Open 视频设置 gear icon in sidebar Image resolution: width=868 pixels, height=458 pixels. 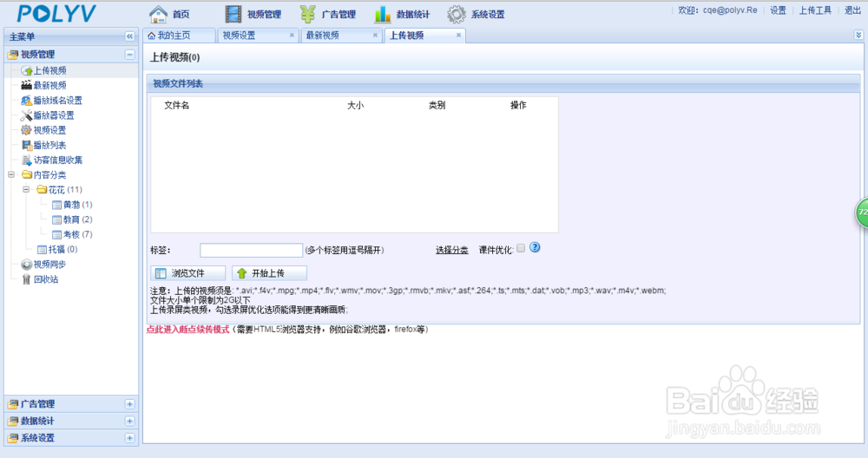[27, 130]
